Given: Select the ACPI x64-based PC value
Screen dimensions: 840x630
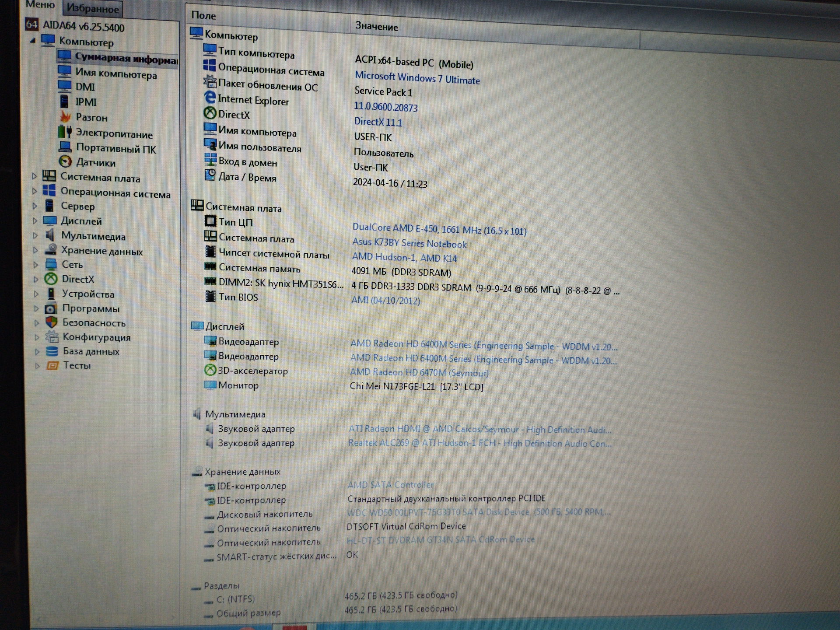Looking at the screenshot, I should (414, 63).
